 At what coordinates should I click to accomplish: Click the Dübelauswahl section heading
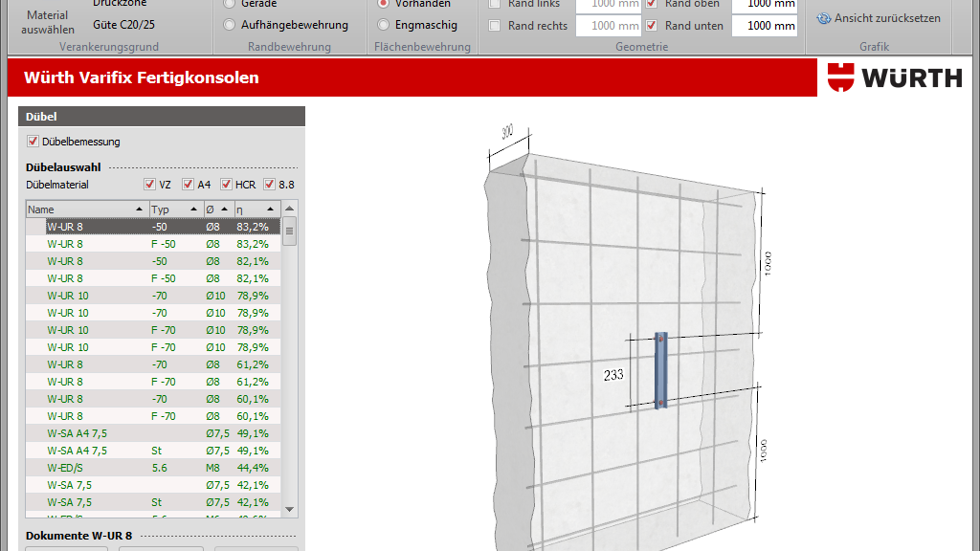tap(63, 167)
